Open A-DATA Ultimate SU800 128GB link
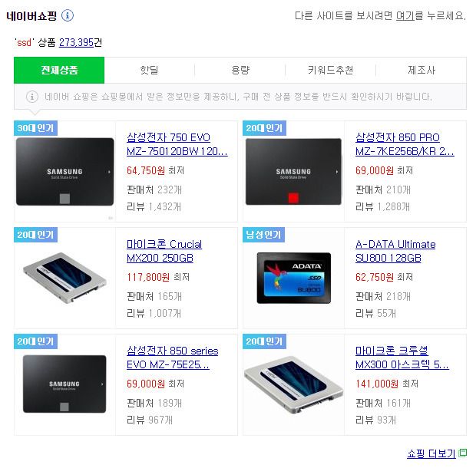This screenshot has height=468, width=476. (395, 251)
